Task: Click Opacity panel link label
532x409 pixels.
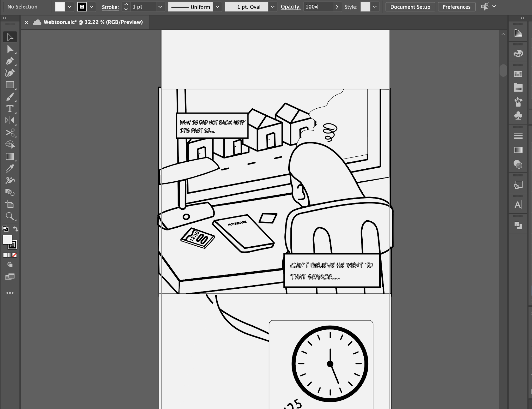Action: 290,7
